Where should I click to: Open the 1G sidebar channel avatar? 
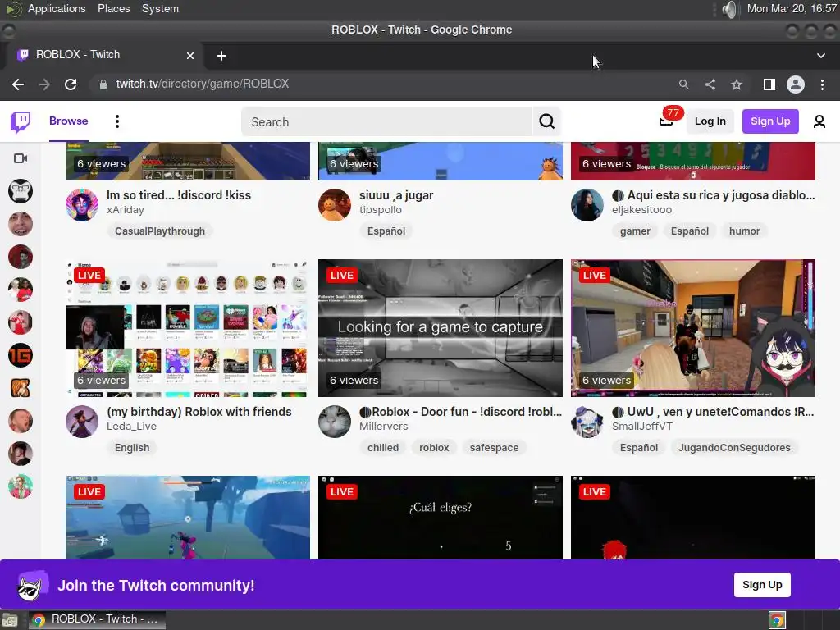[21, 355]
